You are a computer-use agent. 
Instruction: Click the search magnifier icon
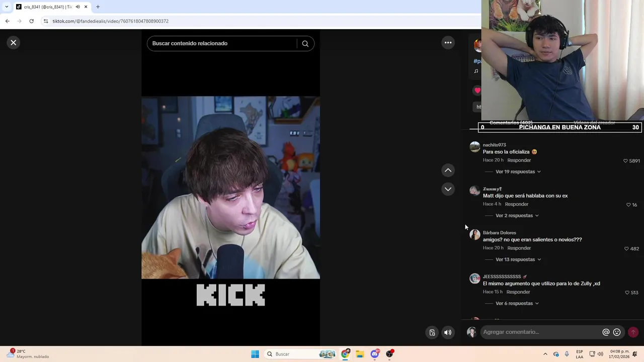pyautogui.click(x=305, y=44)
